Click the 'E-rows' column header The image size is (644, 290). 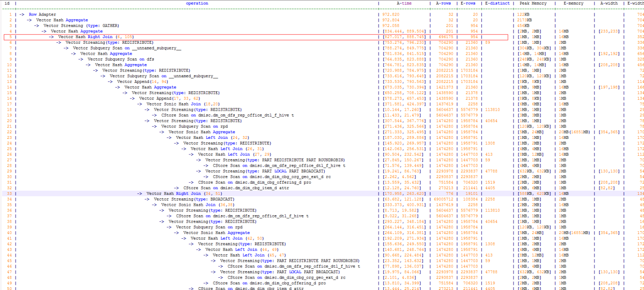[x=468, y=3]
